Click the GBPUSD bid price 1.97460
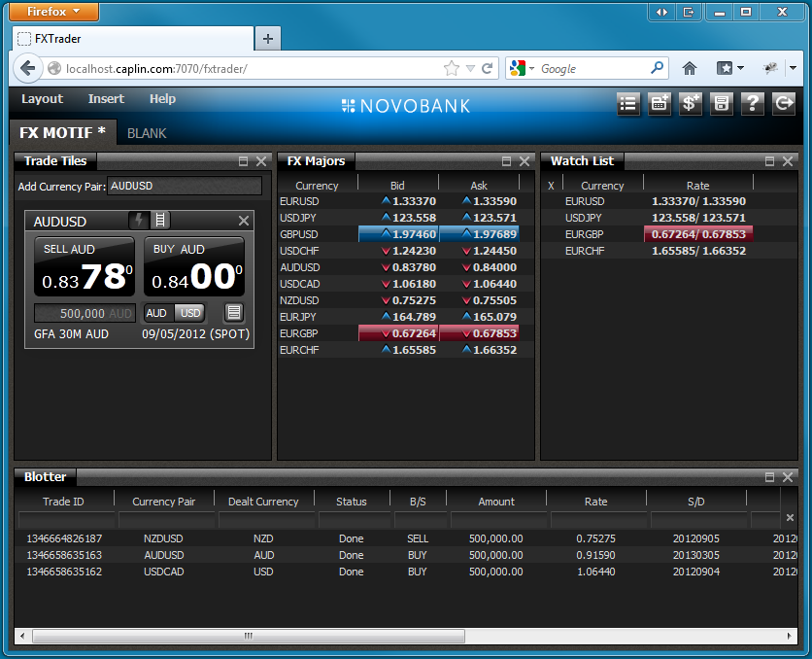The width and height of the screenshot is (812, 659). 399,234
